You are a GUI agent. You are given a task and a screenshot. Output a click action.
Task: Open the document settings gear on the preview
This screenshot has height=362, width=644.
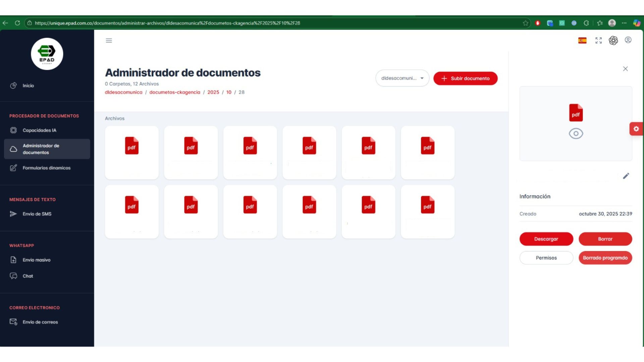[x=636, y=128]
